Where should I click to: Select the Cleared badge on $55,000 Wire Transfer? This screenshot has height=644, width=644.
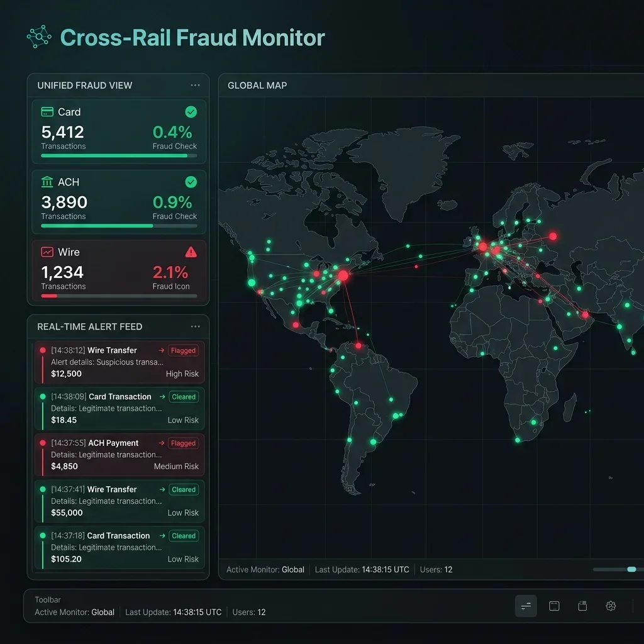184,489
